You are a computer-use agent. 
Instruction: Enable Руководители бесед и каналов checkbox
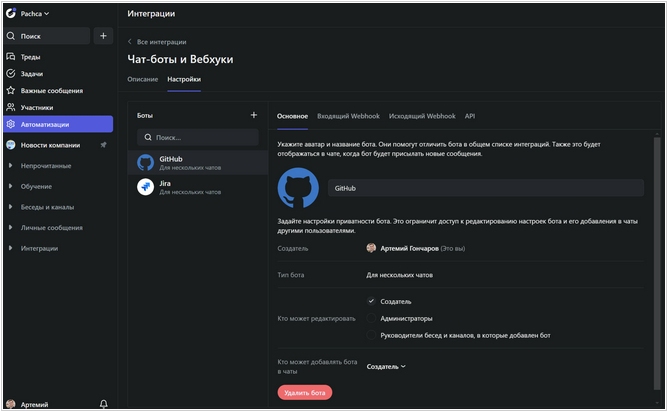tap(372, 335)
